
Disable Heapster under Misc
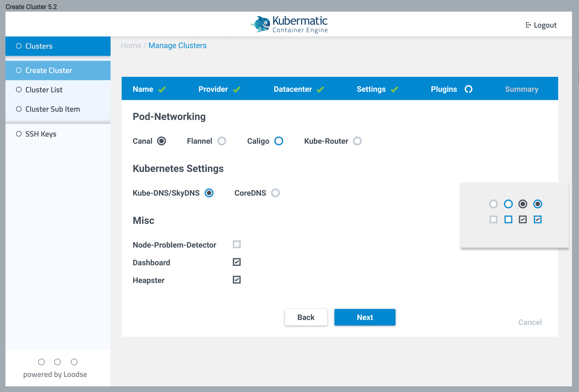coord(237,280)
